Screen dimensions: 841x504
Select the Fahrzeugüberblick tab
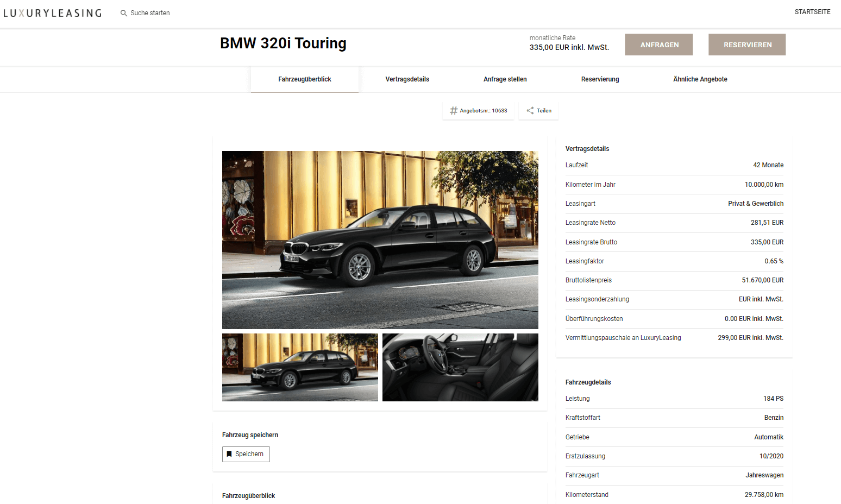305,79
